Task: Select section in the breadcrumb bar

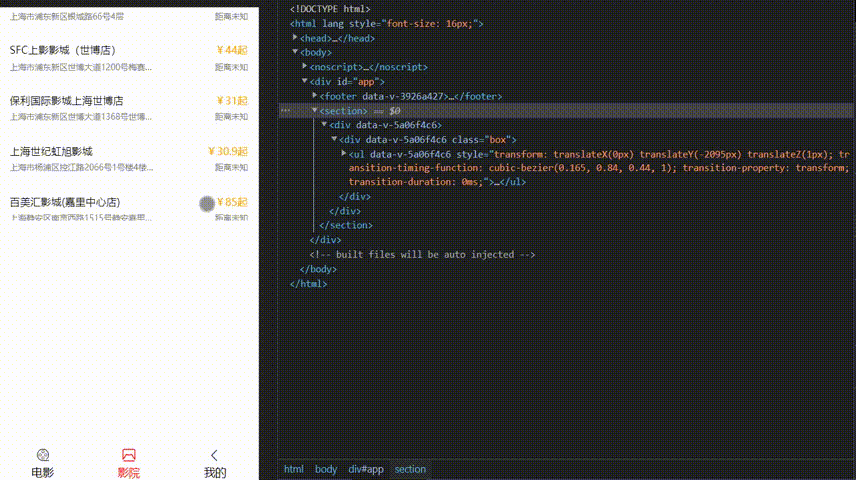Action: (409, 469)
